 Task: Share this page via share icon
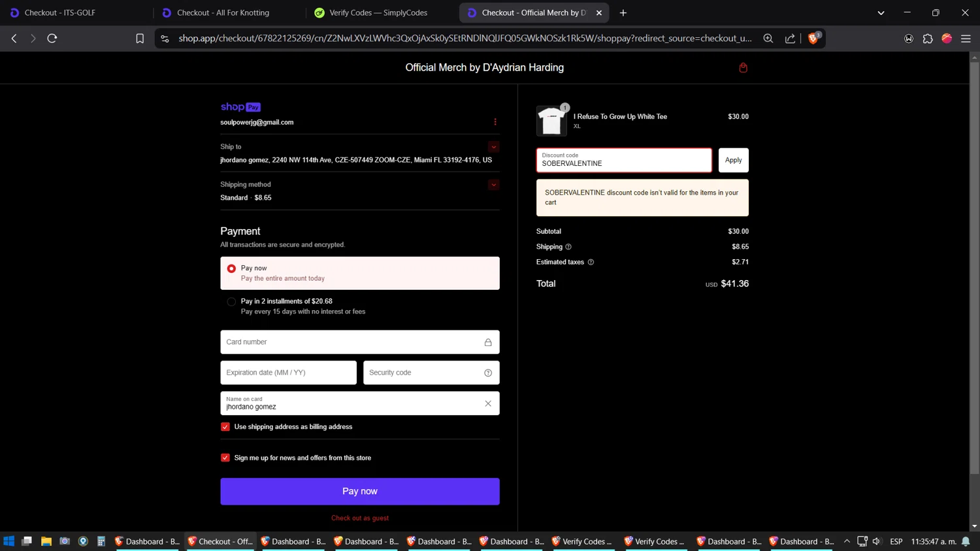(790, 39)
